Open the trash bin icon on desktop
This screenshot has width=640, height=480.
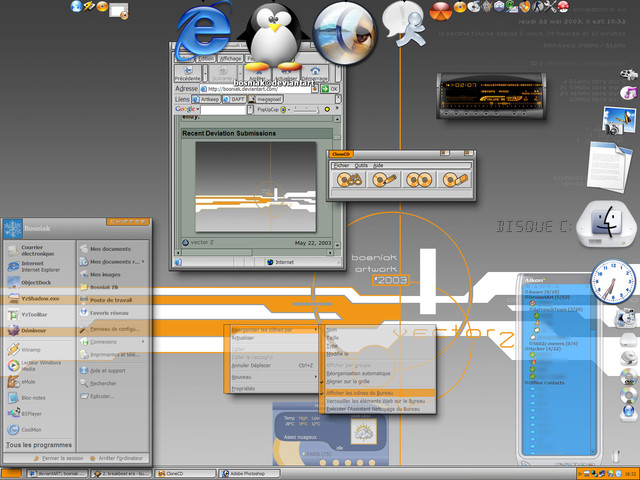[616, 456]
